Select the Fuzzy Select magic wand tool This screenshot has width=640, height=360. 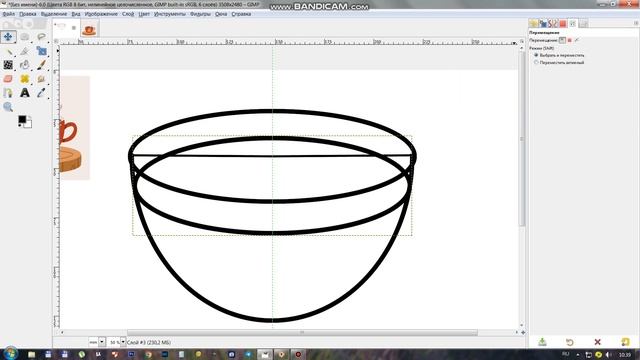pyautogui.click(x=8, y=51)
